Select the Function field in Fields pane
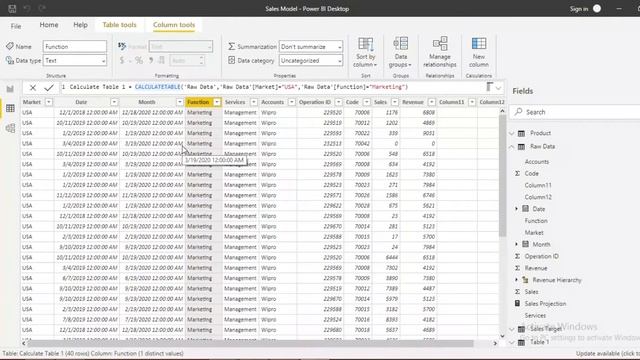This screenshot has width=640, height=360. (536, 221)
